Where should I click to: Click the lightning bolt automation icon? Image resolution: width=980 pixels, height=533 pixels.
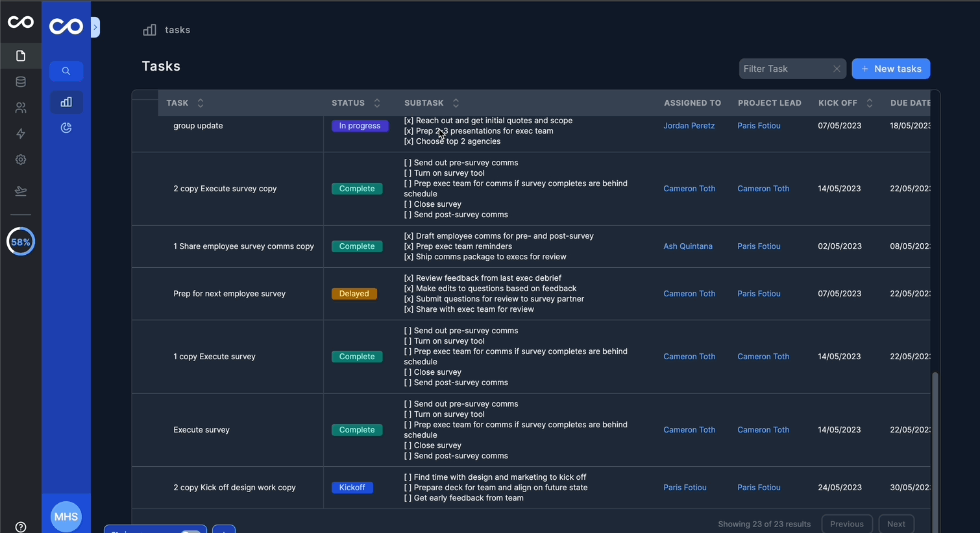(x=21, y=134)
